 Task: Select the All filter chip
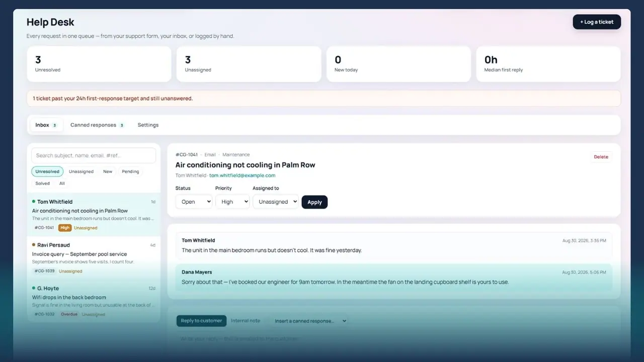click(62, 184)
